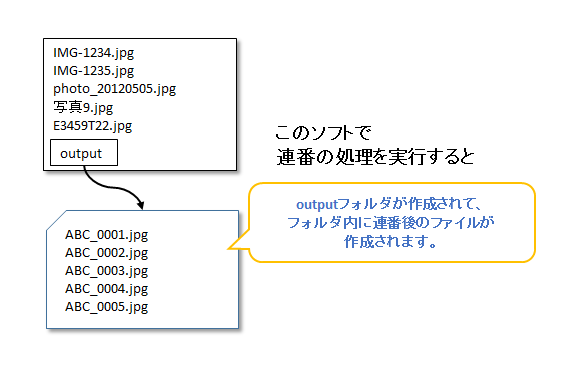The width and height of the screenshot is (569, 368).
Task: Select the ABC_0005.jpg file
Action: (106, 307)
